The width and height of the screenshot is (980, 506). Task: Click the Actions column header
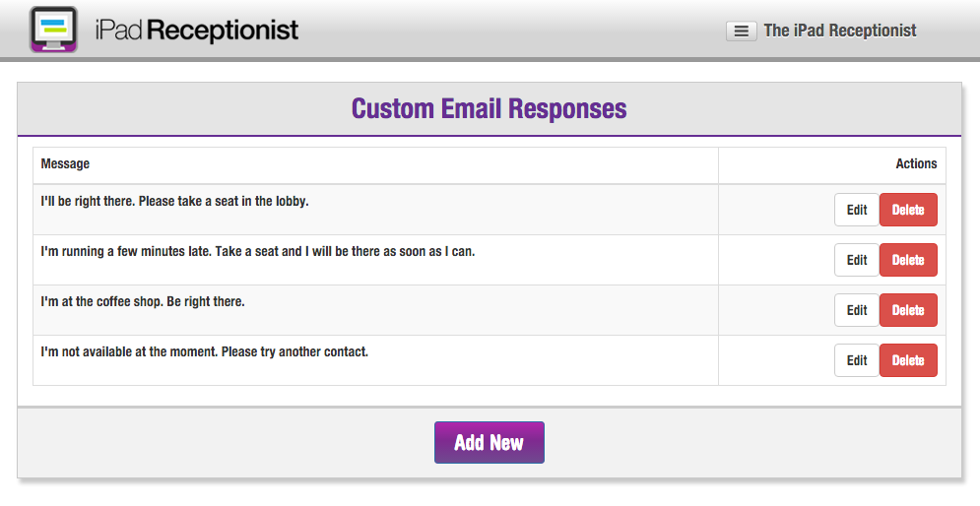(916, 163)
